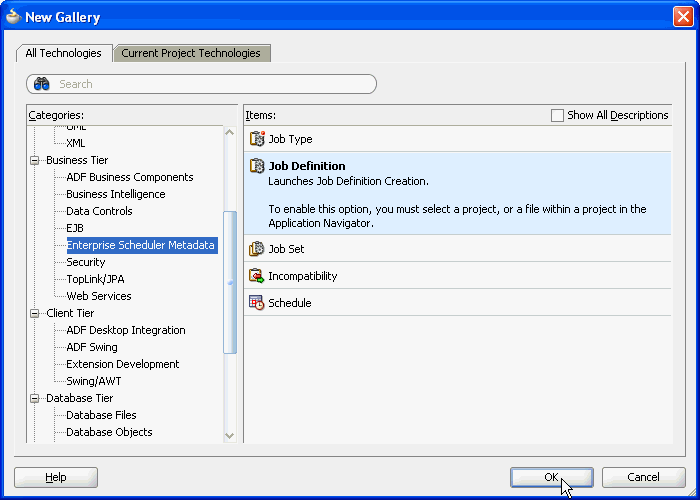Image resolution: width=700 pixels, height=500 pixels.
Task: Click the New Gallery title bar icon
Action: (x=13, y=17)
